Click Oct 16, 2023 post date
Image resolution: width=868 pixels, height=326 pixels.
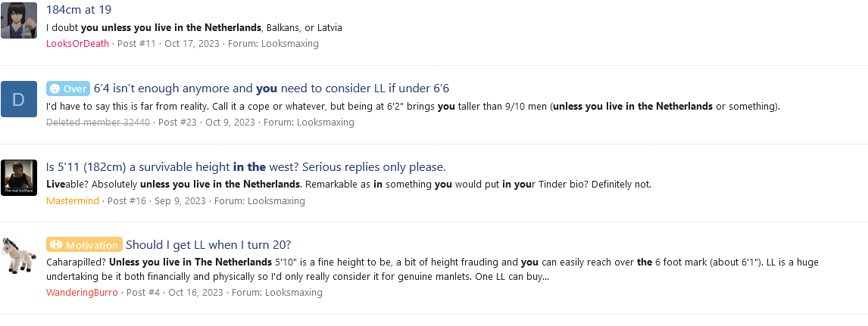[x=195, y=292]
